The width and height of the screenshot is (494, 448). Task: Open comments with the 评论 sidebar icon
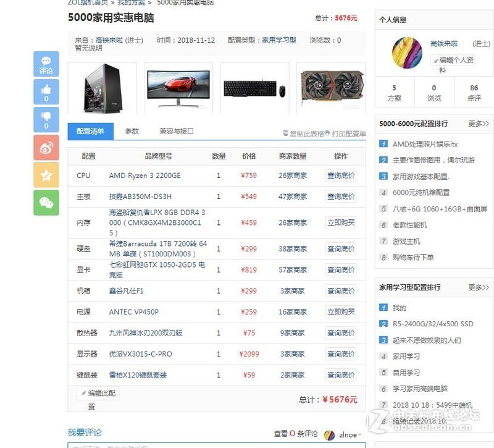(x=46, y=64)
